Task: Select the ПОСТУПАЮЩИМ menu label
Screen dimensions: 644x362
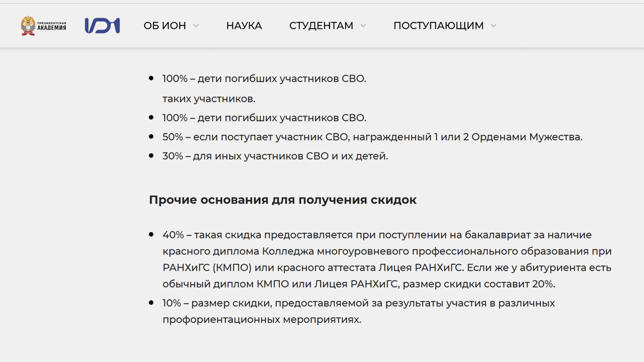Action: (x=438, y=25)
